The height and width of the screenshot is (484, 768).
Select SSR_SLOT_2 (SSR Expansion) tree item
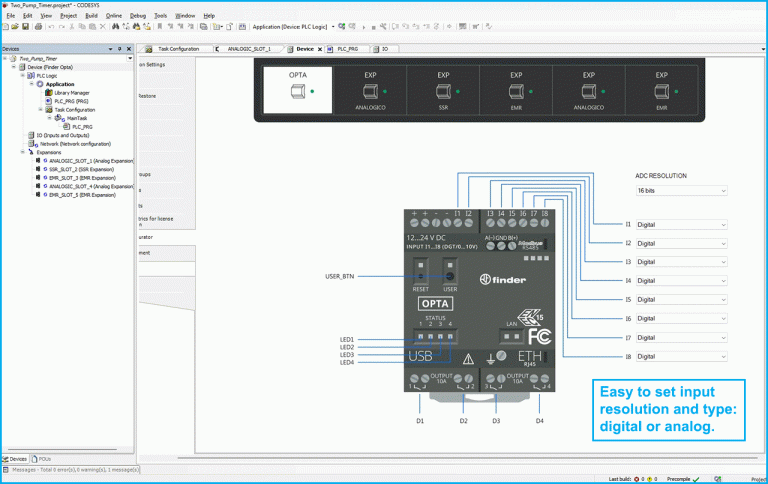click(81, 169)
